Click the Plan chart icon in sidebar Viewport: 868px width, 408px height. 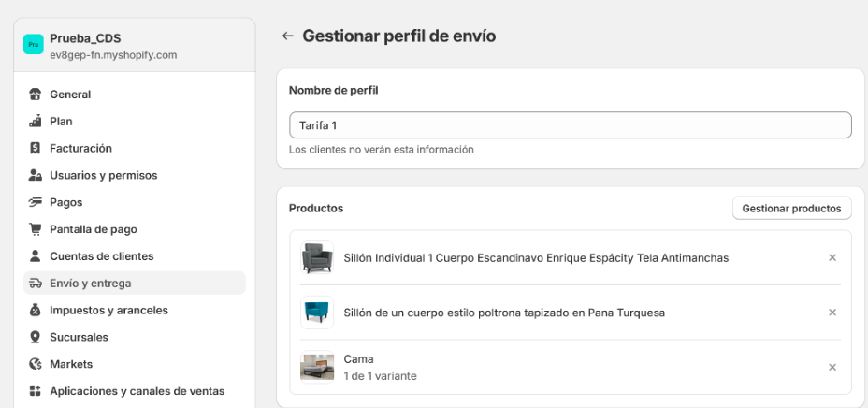36,122
